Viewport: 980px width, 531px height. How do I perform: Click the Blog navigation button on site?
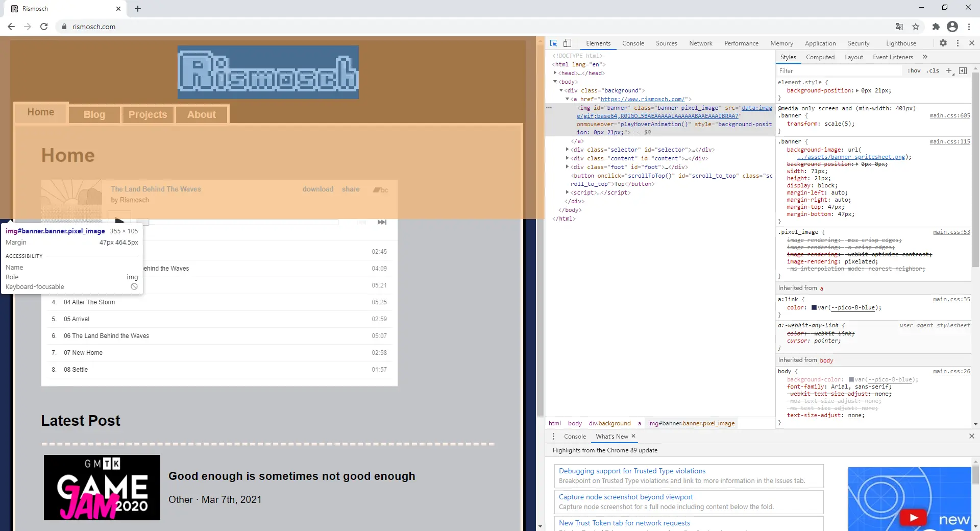[x=94, y=115]
